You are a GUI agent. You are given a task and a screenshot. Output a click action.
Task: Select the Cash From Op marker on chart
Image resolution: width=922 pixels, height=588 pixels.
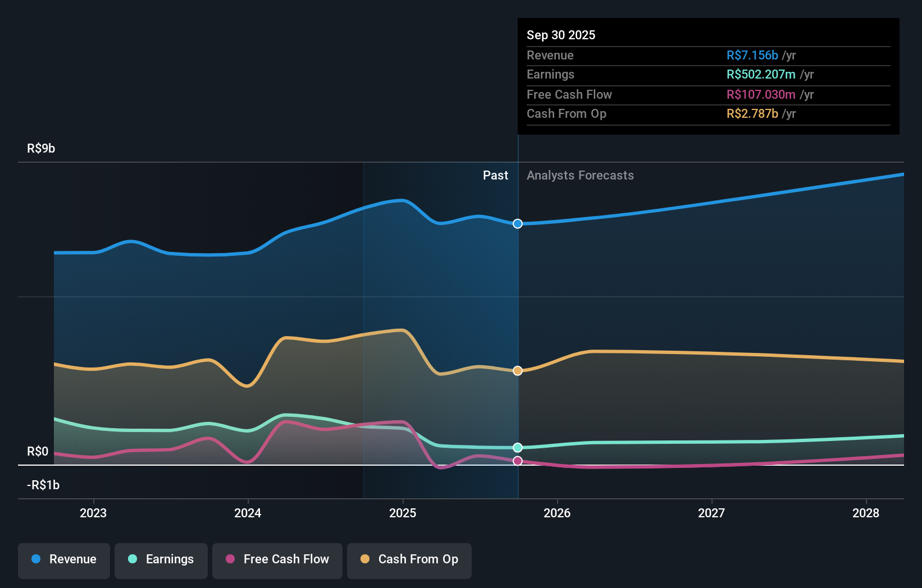click(517, 370)
